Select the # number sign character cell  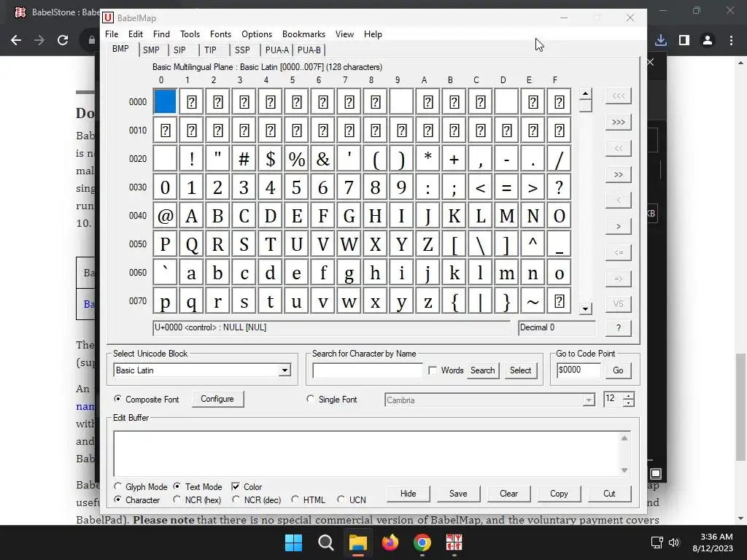pos(244,158)
